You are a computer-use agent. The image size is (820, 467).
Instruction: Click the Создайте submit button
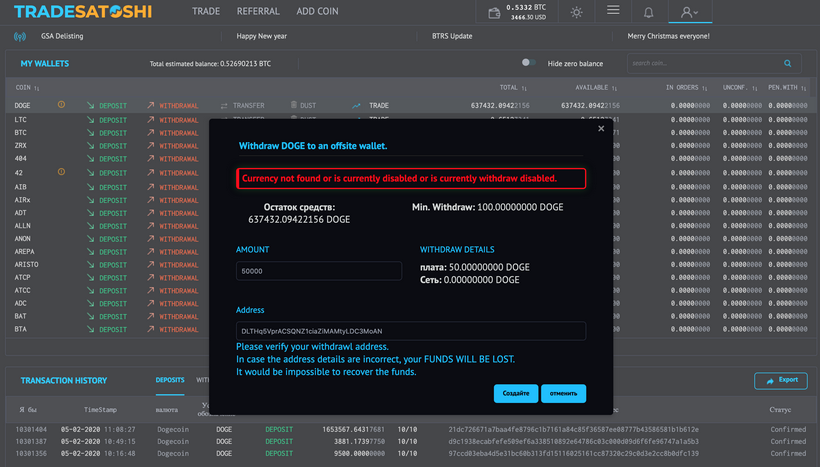516,393
